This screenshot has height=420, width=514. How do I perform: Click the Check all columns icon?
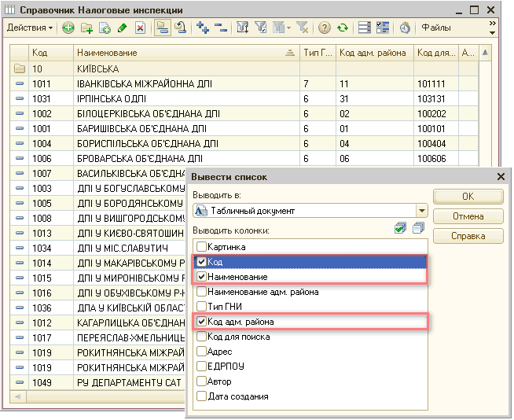[x=400, y=228]
